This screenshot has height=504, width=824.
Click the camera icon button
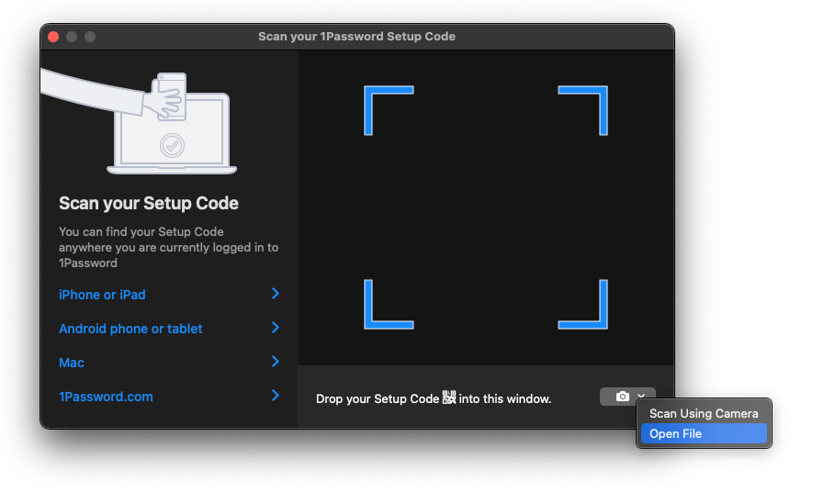622,397
